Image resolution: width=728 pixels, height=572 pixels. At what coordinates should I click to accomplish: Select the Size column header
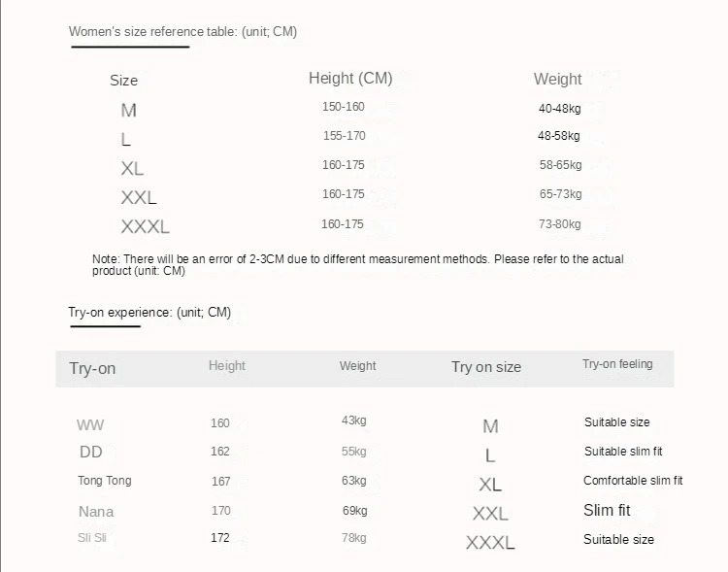tap(123, 81)
